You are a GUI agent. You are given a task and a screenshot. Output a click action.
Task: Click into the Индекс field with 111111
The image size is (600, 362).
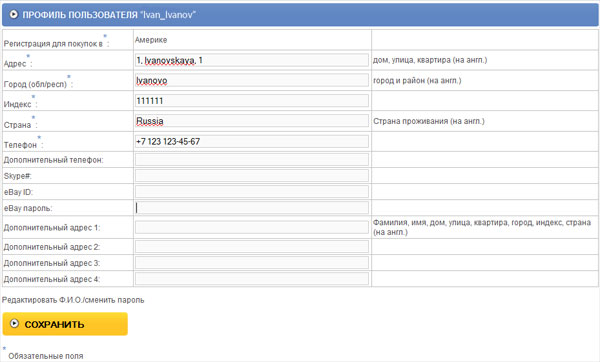coord(252,101)
